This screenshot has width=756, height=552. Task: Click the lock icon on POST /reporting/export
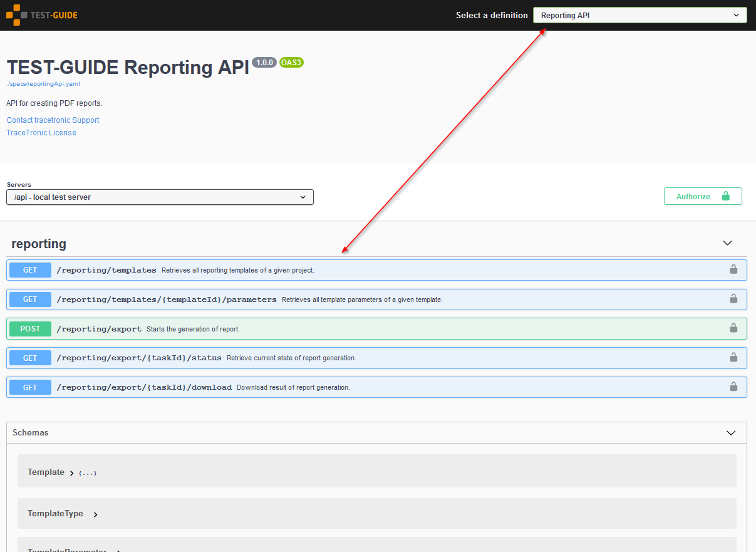point(733,328)
